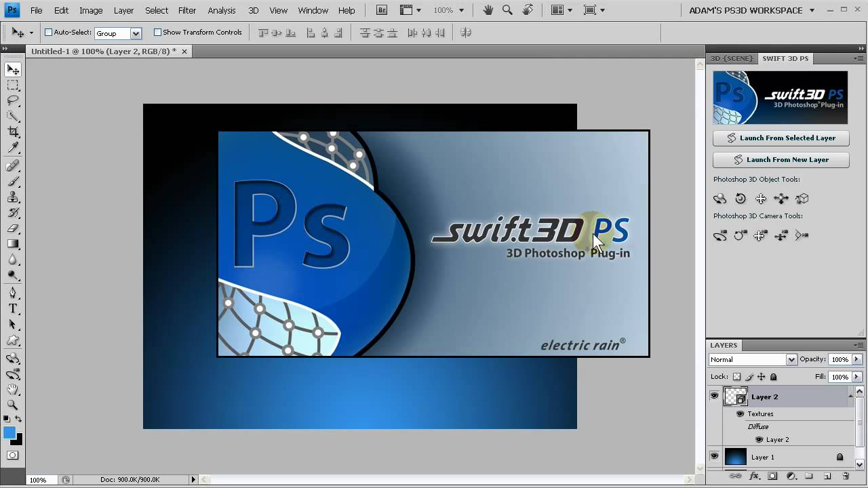Toggle Quick Mask mode

tap(13, 455)
